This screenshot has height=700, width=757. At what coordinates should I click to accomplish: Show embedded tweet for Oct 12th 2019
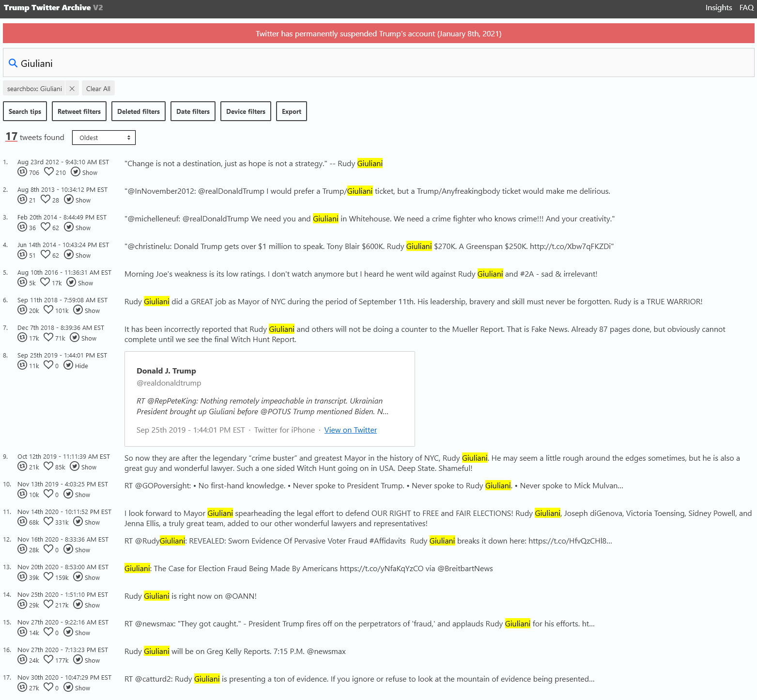pos(89,467)
